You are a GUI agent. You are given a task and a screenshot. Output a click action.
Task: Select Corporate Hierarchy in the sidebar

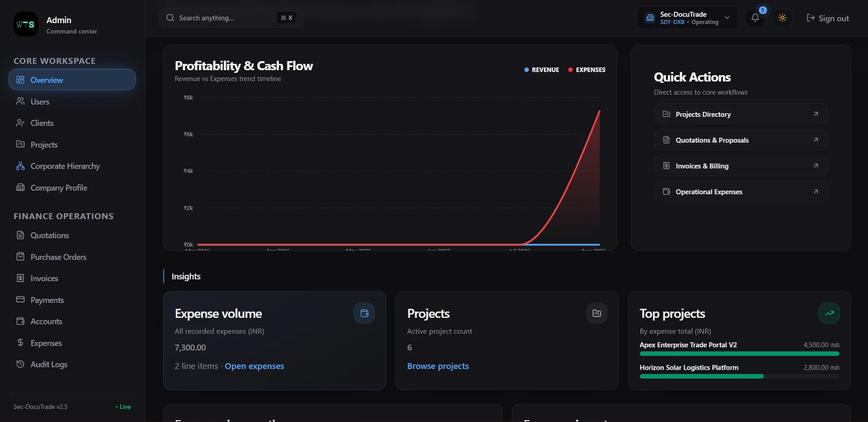pyautogui.click(x=72, y=166)
